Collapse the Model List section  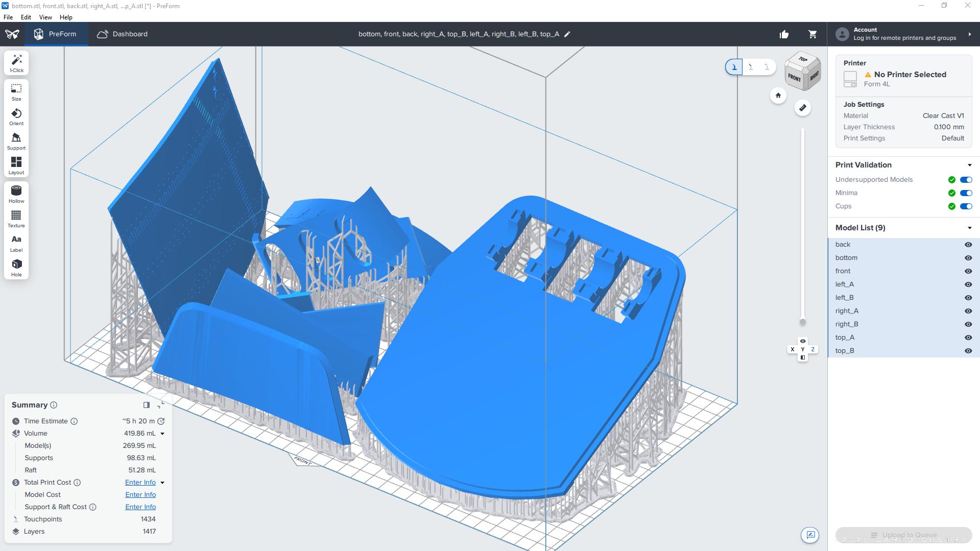point(969,228)
